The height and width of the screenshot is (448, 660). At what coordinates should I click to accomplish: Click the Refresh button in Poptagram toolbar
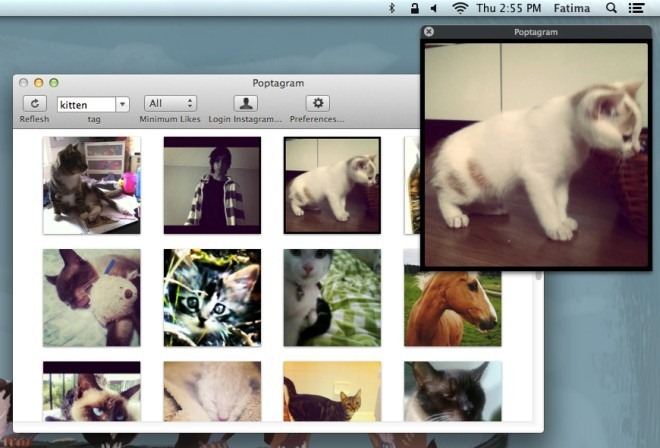click(35, 103)
